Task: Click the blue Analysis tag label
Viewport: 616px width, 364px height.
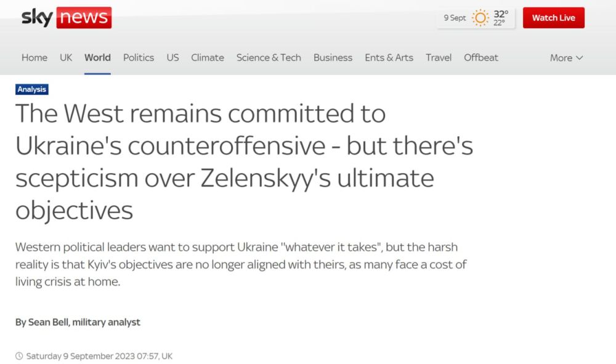Action: tap(32, 89)
